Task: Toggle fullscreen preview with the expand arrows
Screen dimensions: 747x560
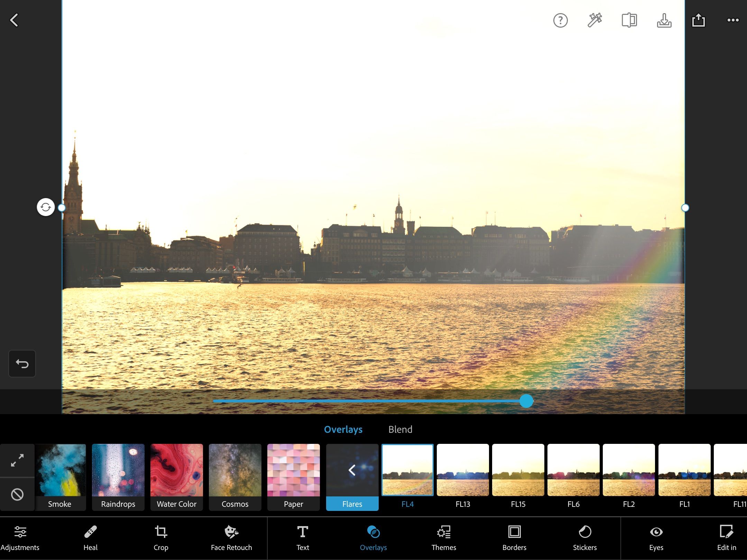Action: 17,460
